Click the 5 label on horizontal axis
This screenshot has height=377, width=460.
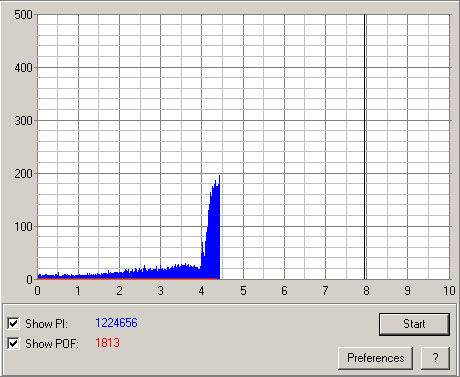tap(243, 291)
